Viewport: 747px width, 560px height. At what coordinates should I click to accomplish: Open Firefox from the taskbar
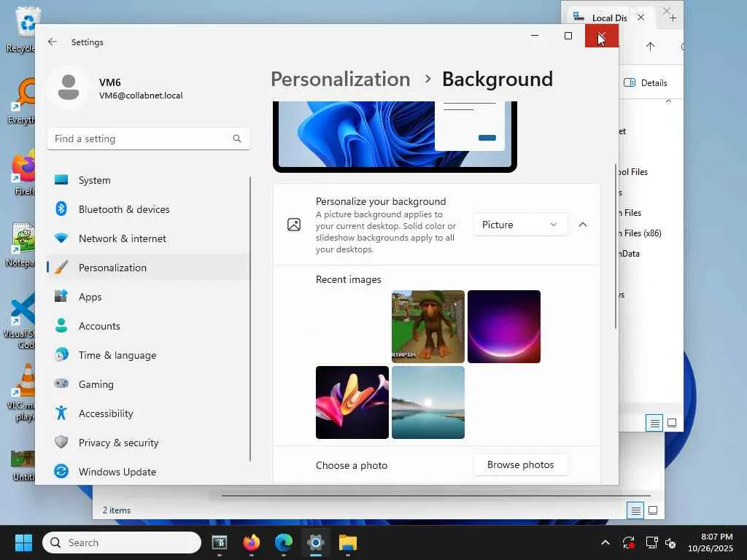click(252, 542)
